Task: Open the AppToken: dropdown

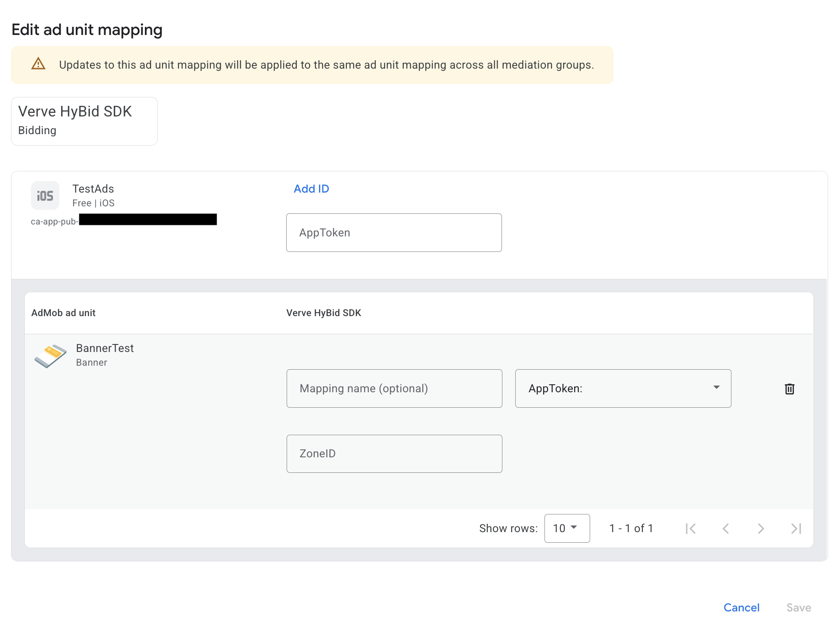Action: pos(623,388)
